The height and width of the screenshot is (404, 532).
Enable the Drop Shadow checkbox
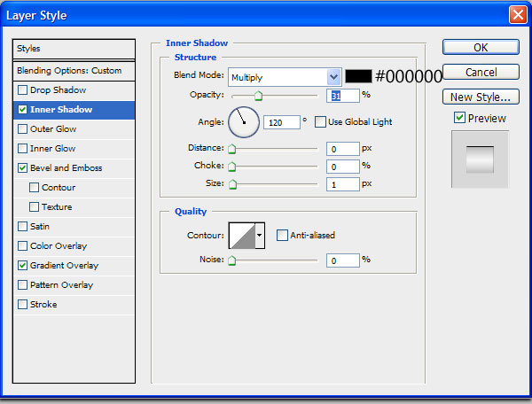[23, 90]
